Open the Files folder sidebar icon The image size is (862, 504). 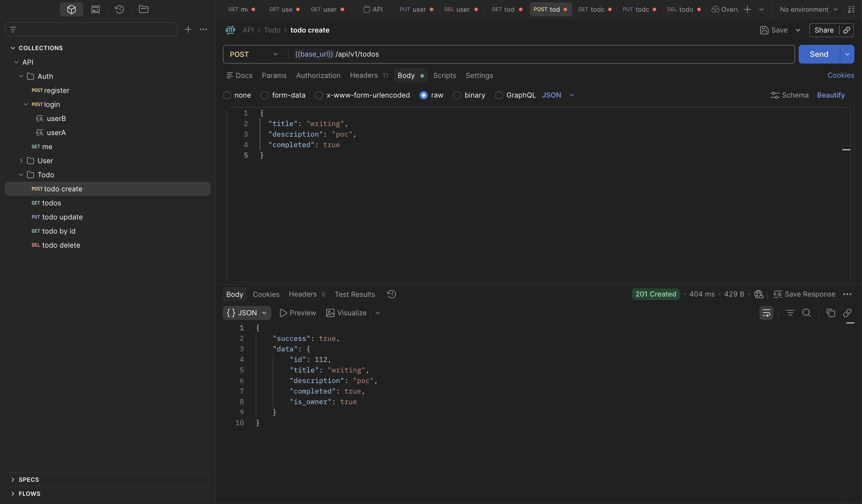143,9
